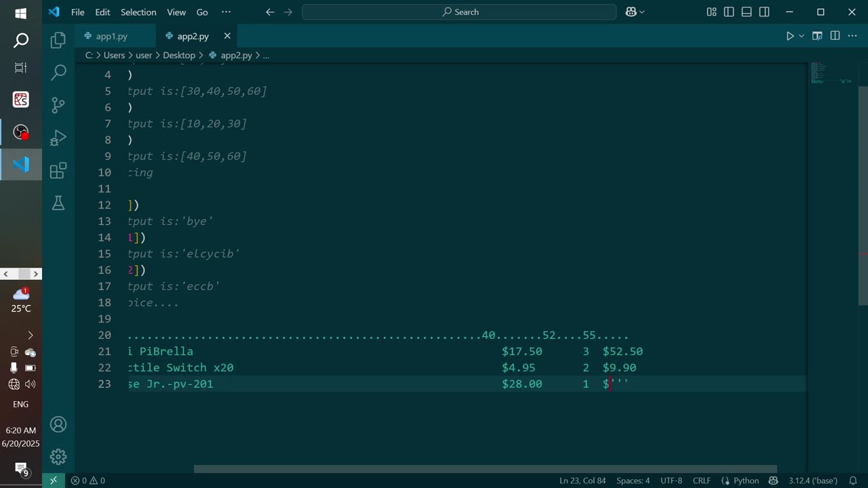Close the app2.py tab
The height and width of the screenshot is (488, 868).
(x=227, y=36)
